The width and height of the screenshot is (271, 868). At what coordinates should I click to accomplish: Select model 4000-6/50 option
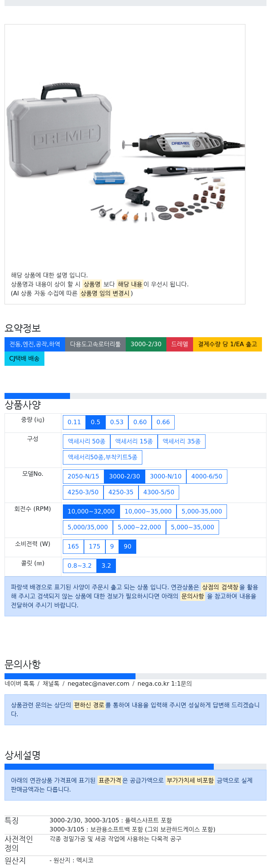coord(207,477)
